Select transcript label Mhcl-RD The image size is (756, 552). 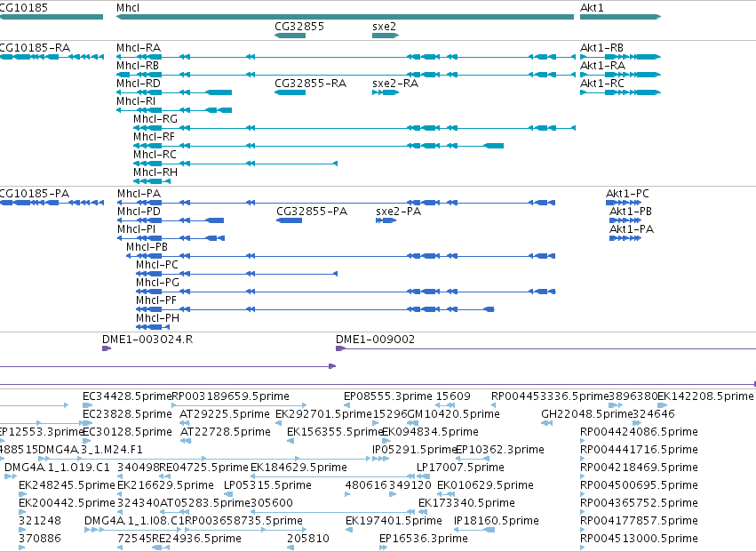[x=139, y=84]
